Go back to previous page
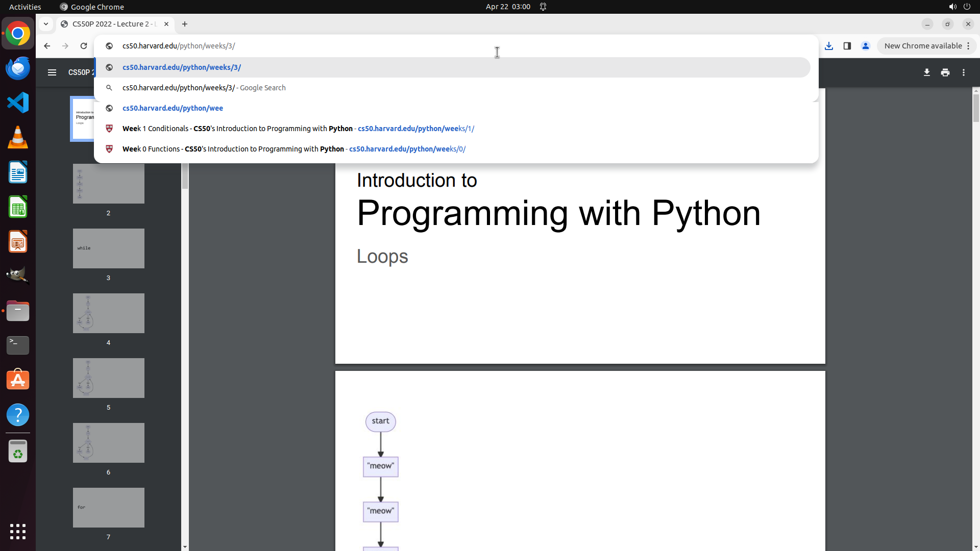The width and height of the screenshot is (980, 551). coord(47,46)
